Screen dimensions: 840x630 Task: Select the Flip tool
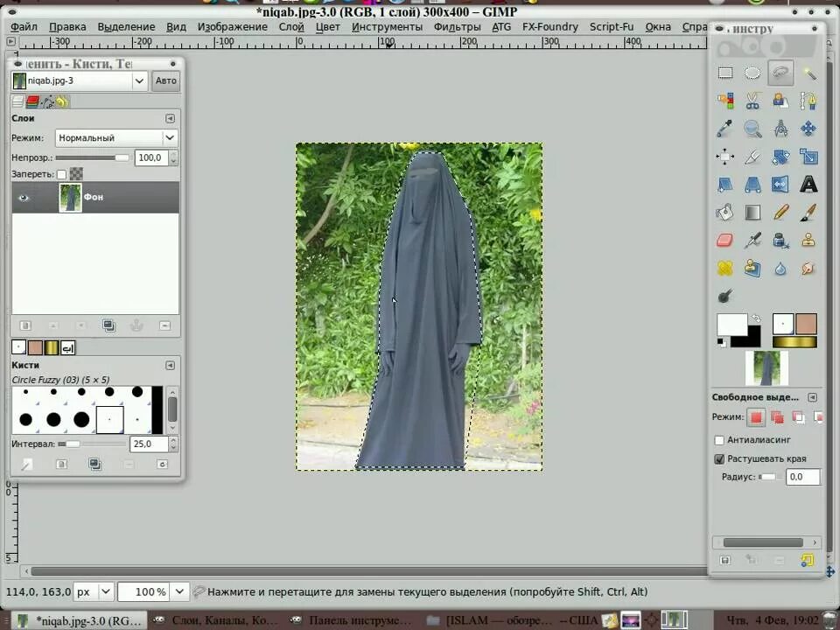point(780,185)
